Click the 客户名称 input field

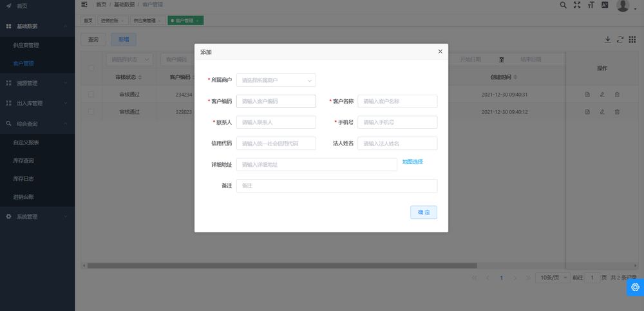[397, 101]
